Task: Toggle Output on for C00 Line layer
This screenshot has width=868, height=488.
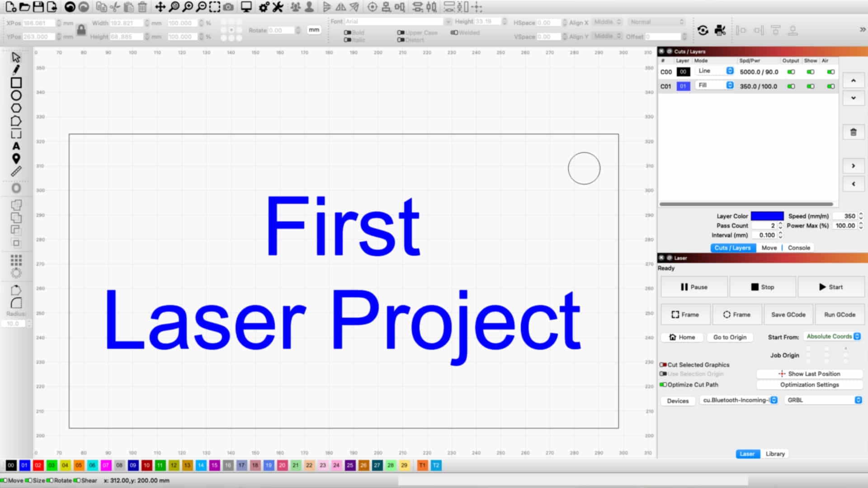Action: 791,71
